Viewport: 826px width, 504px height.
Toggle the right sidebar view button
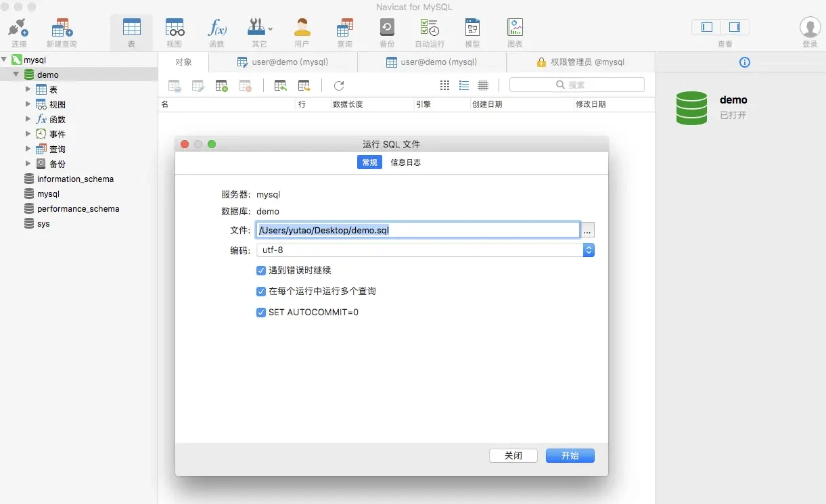pyautogui.click(x=735, y=27)
